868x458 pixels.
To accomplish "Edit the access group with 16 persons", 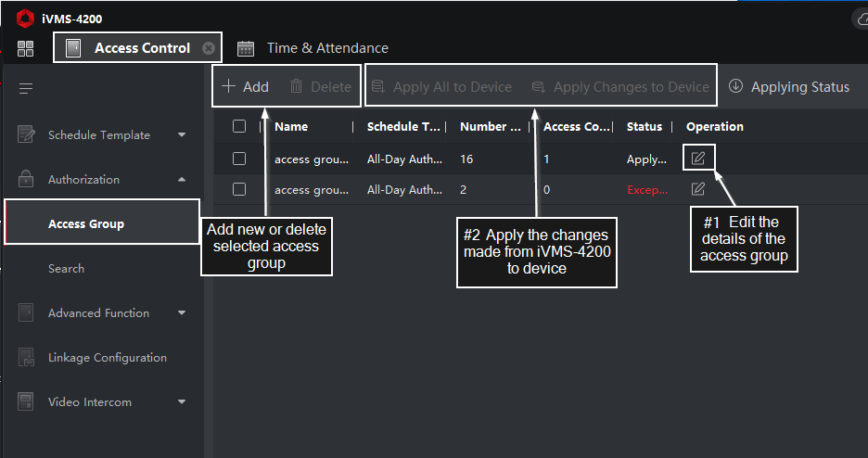I will (x=698, y=159).
